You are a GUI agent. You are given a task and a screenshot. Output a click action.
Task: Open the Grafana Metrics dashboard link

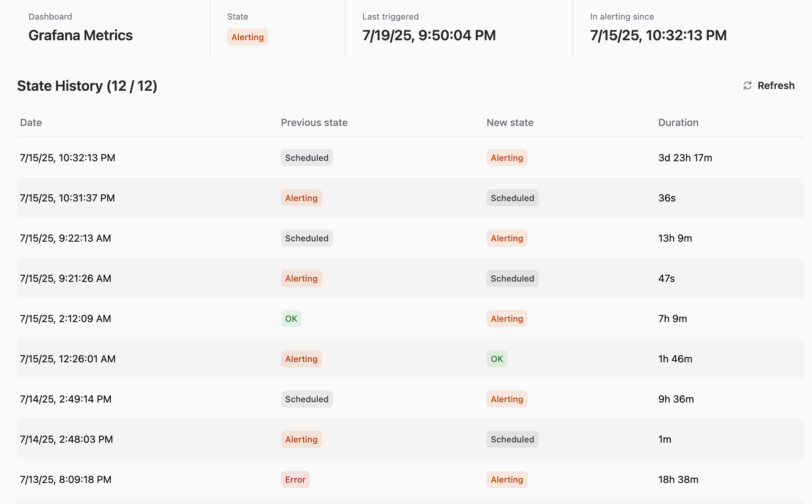pyautogui.click(x=80, y=35)
